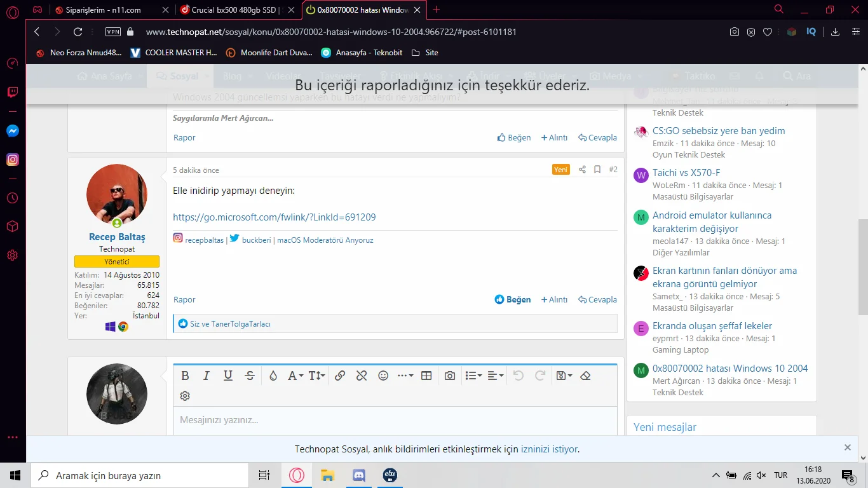Attach an image with the camera icon
The height and width of the screenshot is (488, 868).
449,376
